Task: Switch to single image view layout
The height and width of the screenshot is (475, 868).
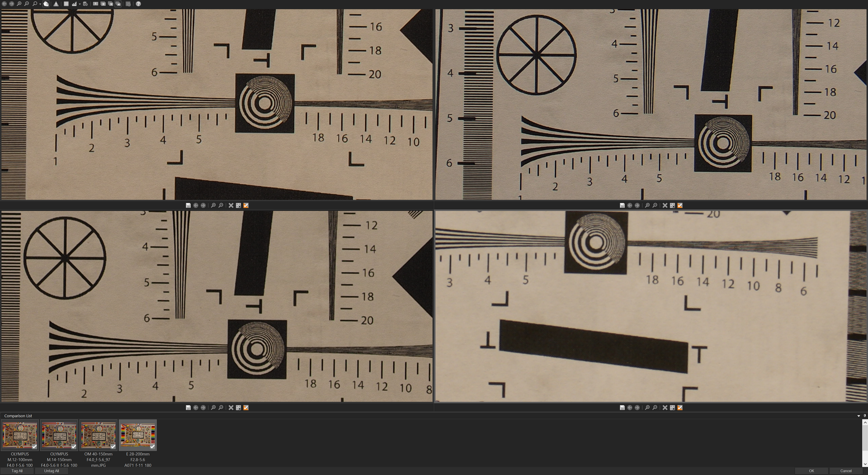Action: [x=95, y=4]
